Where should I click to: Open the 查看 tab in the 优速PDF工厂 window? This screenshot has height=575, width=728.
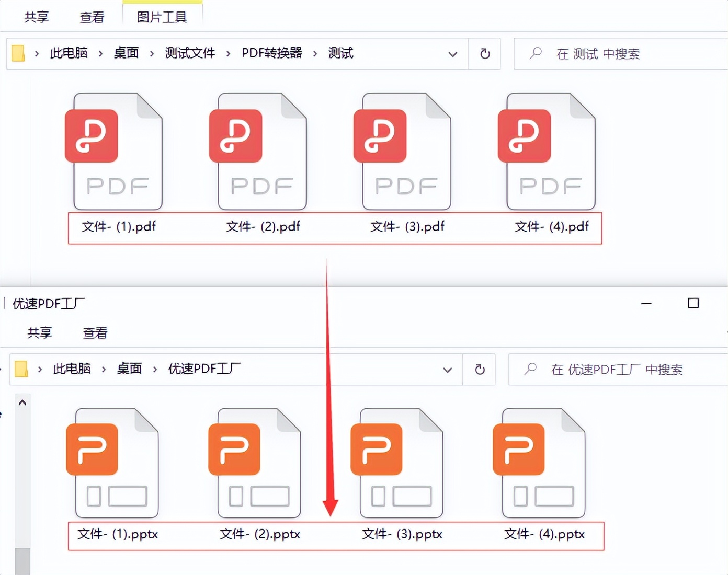coord(95,332)
